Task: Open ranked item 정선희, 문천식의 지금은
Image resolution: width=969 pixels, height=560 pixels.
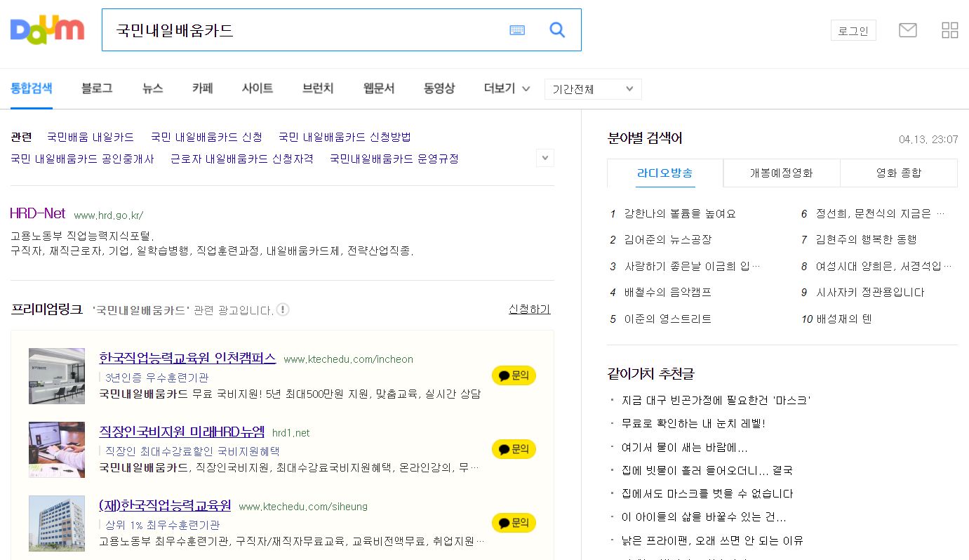Action: pos(881,213)
